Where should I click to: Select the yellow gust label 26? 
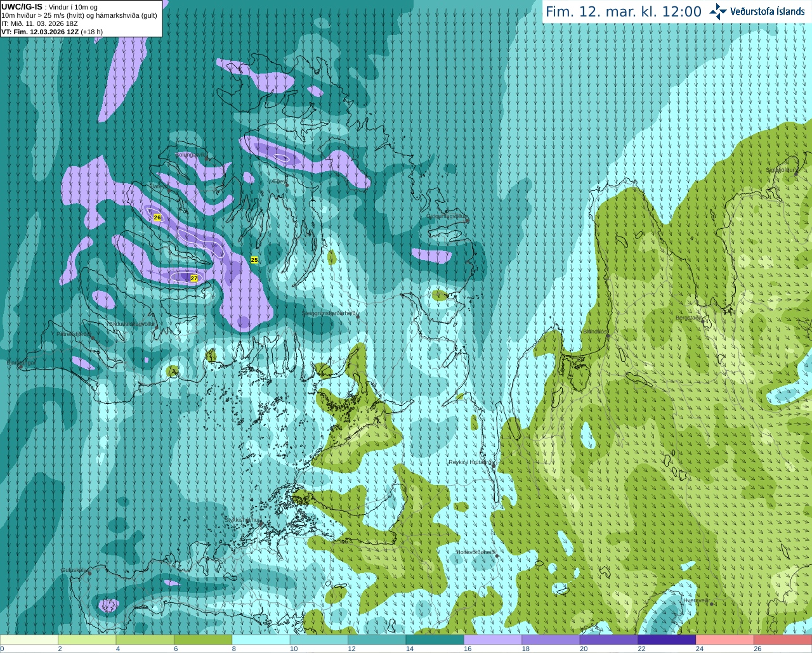point(157,217)
